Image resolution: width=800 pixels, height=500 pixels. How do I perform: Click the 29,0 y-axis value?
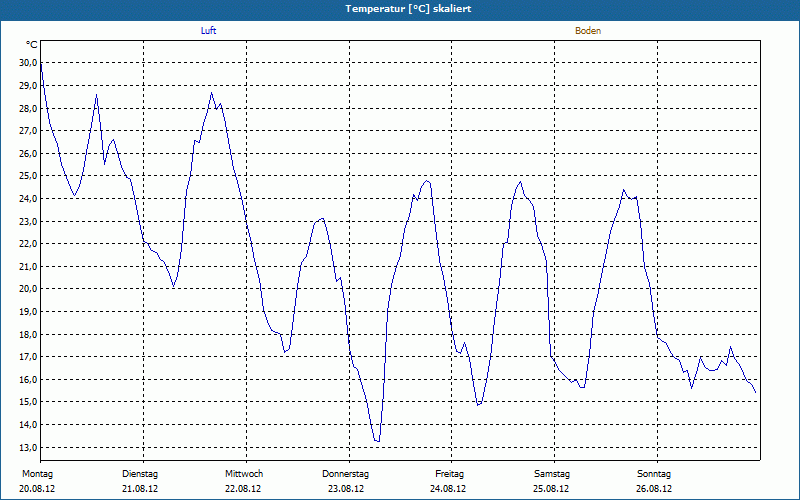[28, 86]
